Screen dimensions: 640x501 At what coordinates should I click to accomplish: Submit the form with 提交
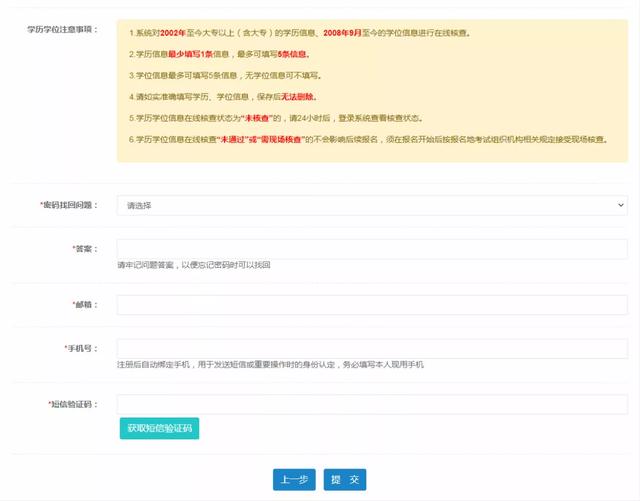point(346,480)
